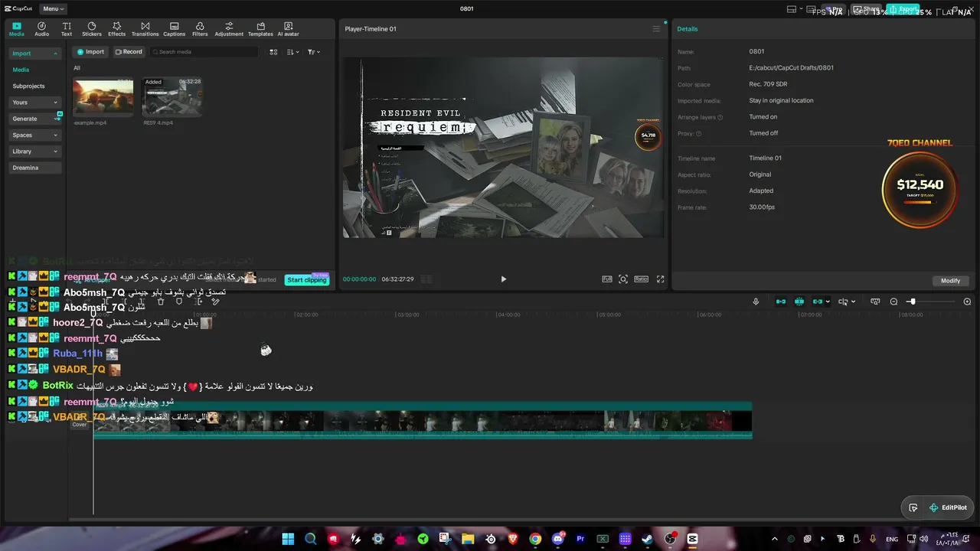Toggle main track magnet

[781, 302]
